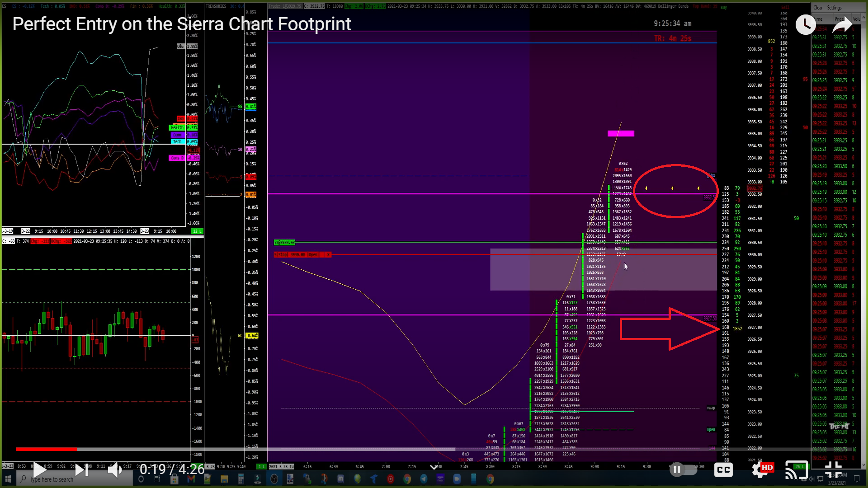Click the scroll down arrow in time and sales

pos(863,465)
